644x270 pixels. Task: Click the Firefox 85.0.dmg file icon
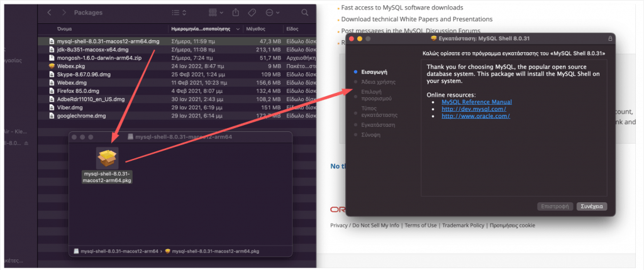52,90
